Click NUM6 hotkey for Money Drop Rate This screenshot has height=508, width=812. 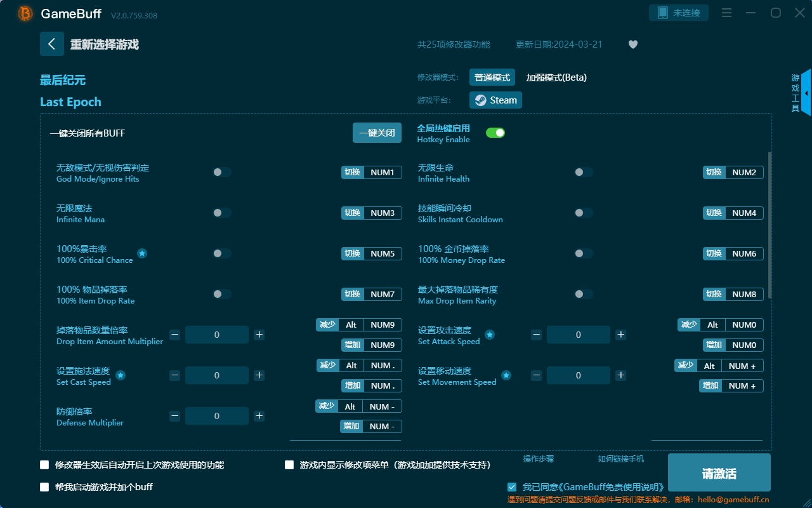[744, 253]
